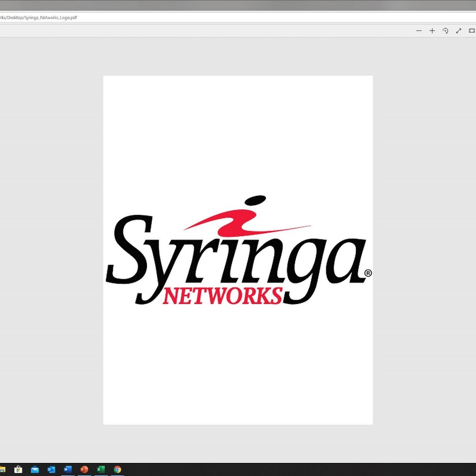Open Outlook from the taskbar

[x=51, y=469]
